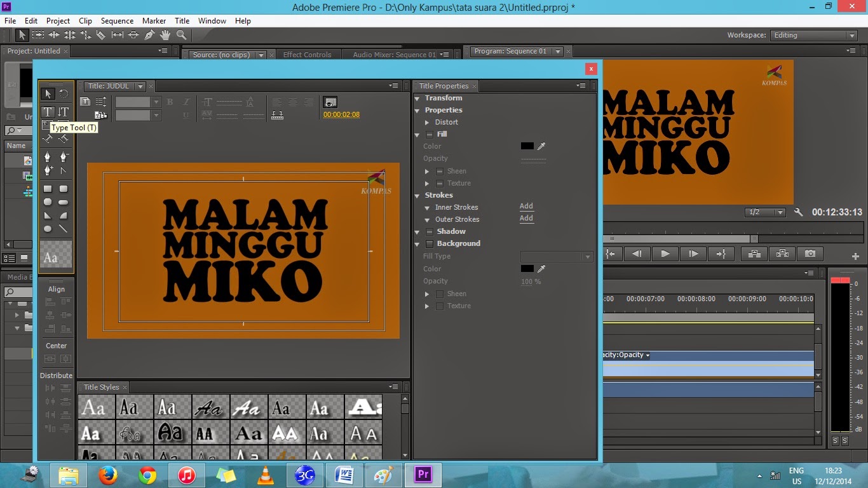Open the Program Monitor 1/2 resolution dropdown
868x488 pixels.
(766, 212)
